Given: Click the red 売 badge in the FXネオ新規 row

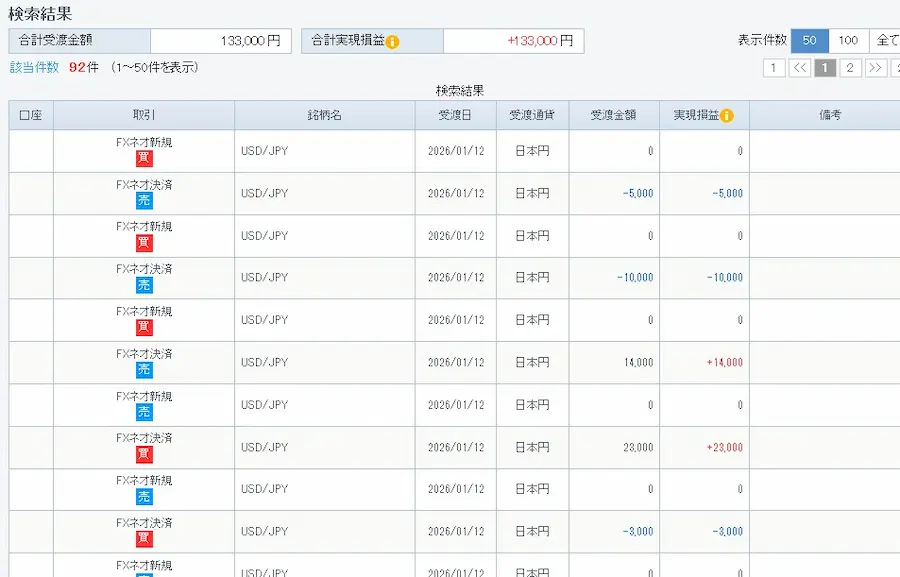Looking at the screenshot, I should coord(147,410).
